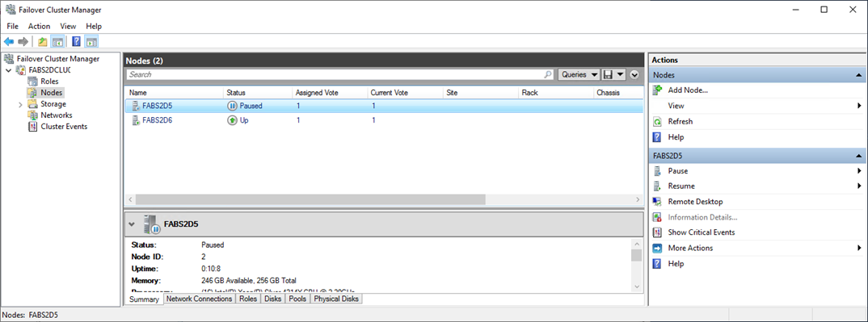868x322 pixels.
Task: Click the Back arrow toolbar icon
Action: [8, 41]
